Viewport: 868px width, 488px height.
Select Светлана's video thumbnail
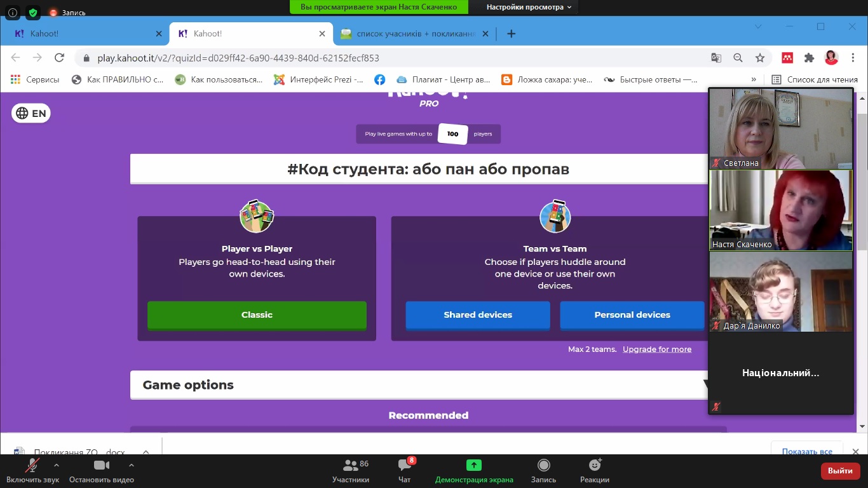coord(780,128)
